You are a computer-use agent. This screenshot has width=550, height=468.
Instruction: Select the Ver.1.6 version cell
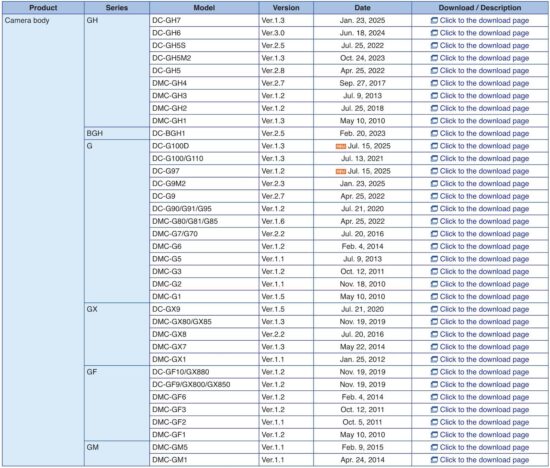286,221
